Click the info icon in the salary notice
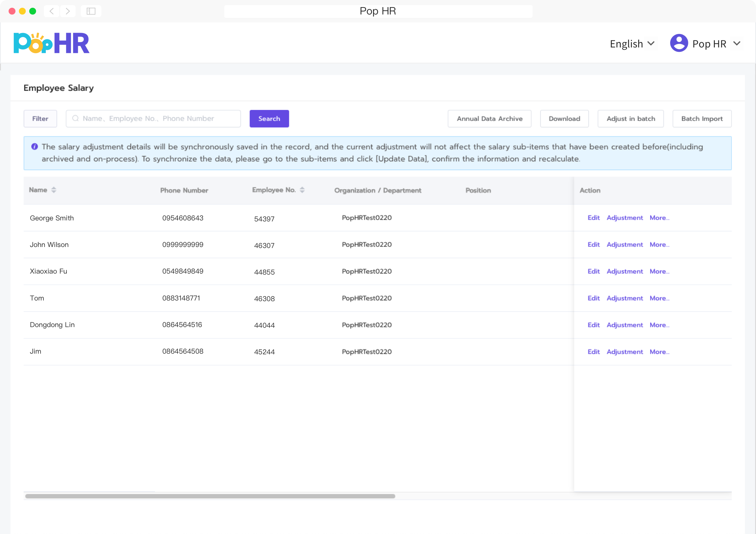This screenshot has height=534, width=756. pyautogui.click(x=34, y=147)
